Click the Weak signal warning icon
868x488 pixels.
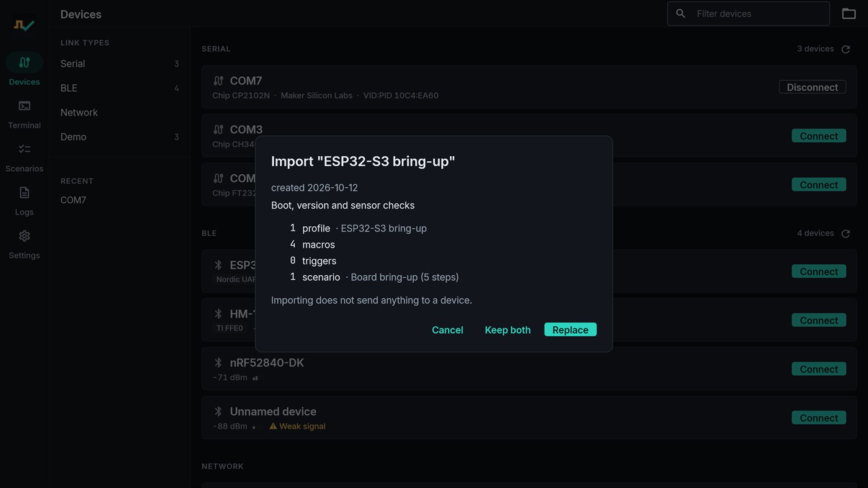pos(273,426)
